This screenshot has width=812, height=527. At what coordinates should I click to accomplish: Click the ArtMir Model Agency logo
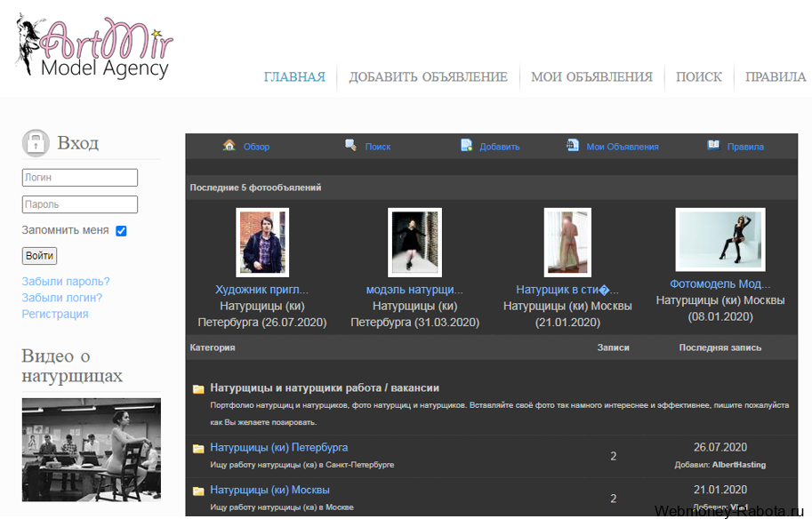pyautogui.click(x=93, y=47)
